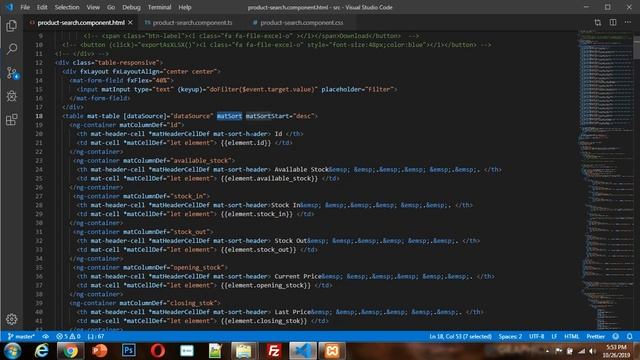Open the Extensions view
This screenshot has width=640, height=360.
[11, 120]
